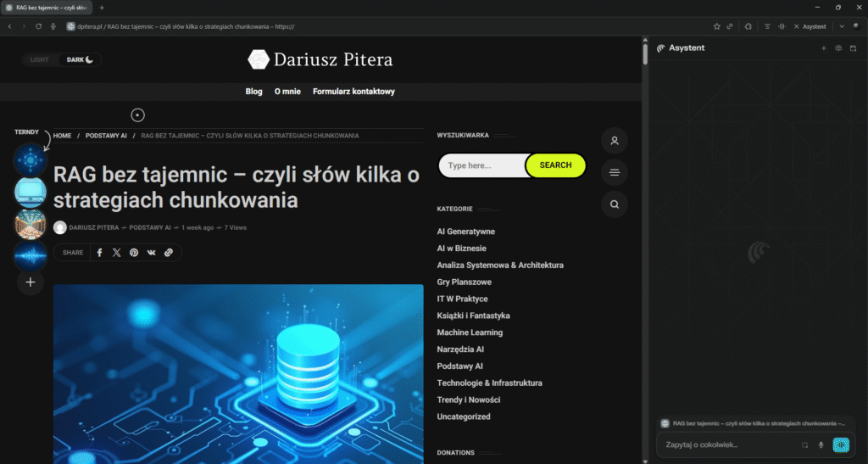Open the user account icon in sidebar
The width and height of the screenshot is (868, 464).
point(615,141)
